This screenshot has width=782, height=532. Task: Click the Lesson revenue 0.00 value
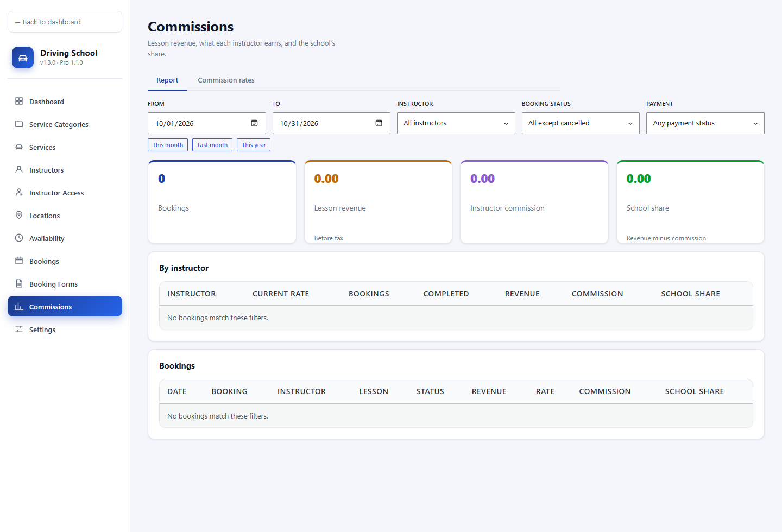(326, 179)
